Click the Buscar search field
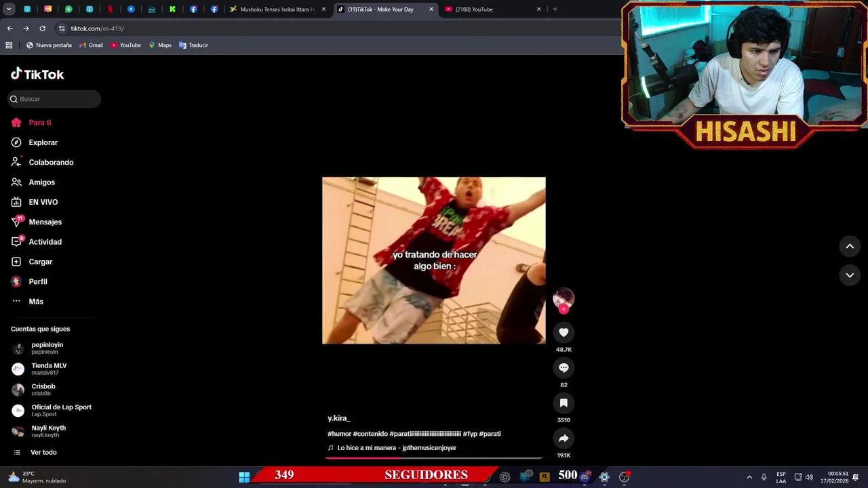 coord(54,99)
